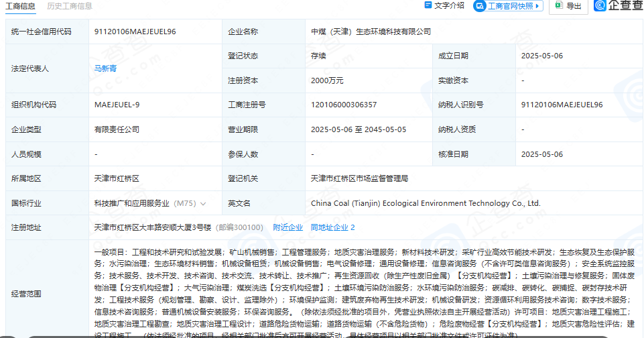Select the 有限责任公司 company type value
This screenshot has height=338, width=644.
[x=117, y=129]
